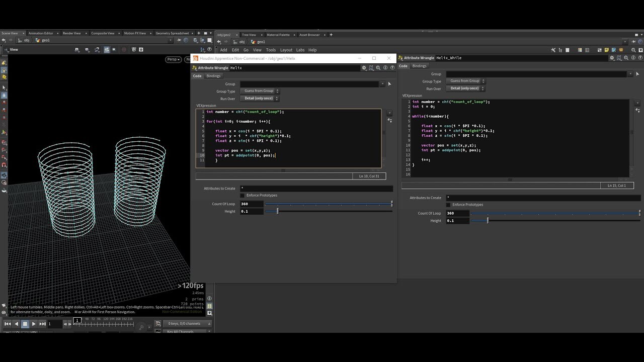Open the Run Over dropdown set to Detail
Viewport: 644px width, 362px height.
point(260,98)
